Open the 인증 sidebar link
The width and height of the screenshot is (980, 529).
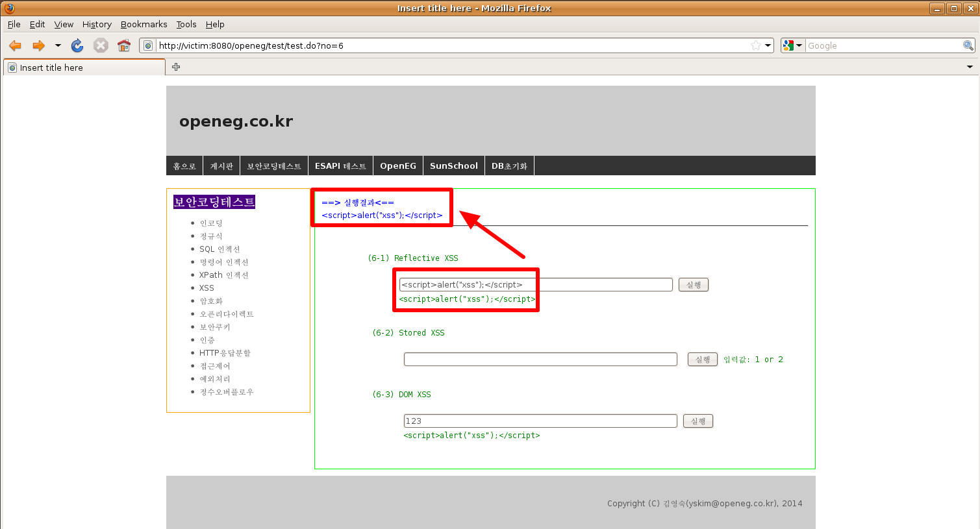pos(207,340)
